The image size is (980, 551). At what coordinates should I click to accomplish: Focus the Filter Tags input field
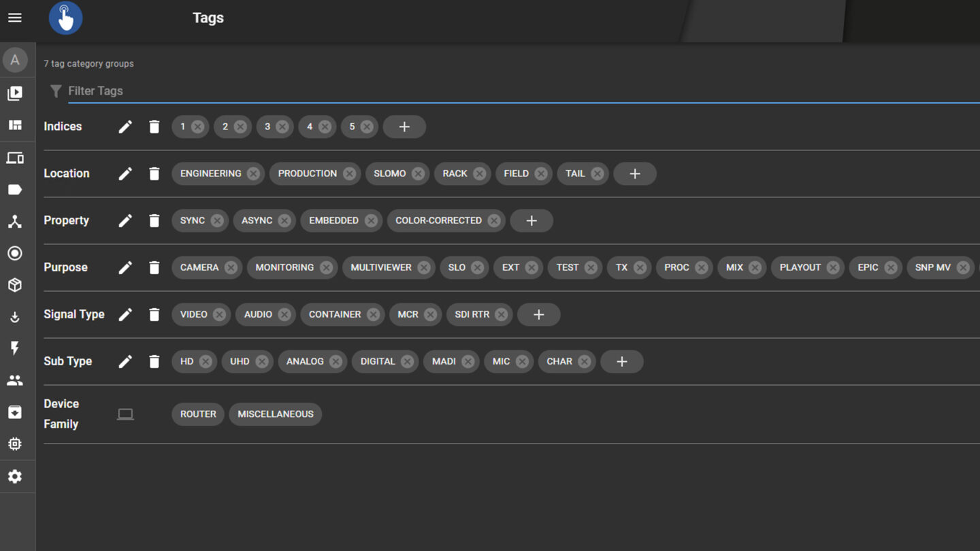tap(523, 90)
